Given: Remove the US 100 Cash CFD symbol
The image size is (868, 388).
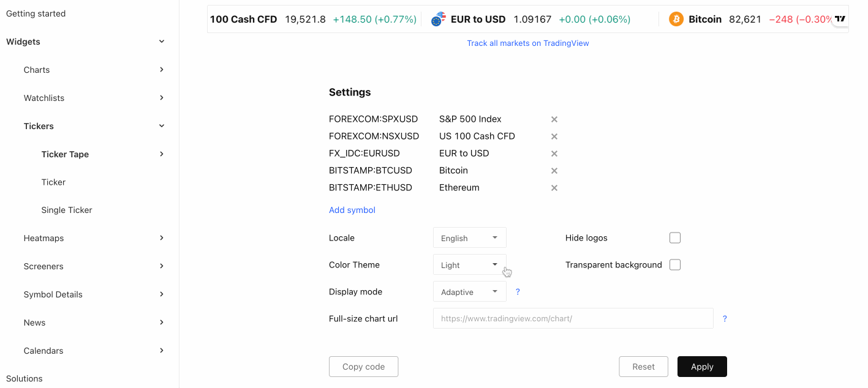Looking at the screenshot, I should click(554, 136).
